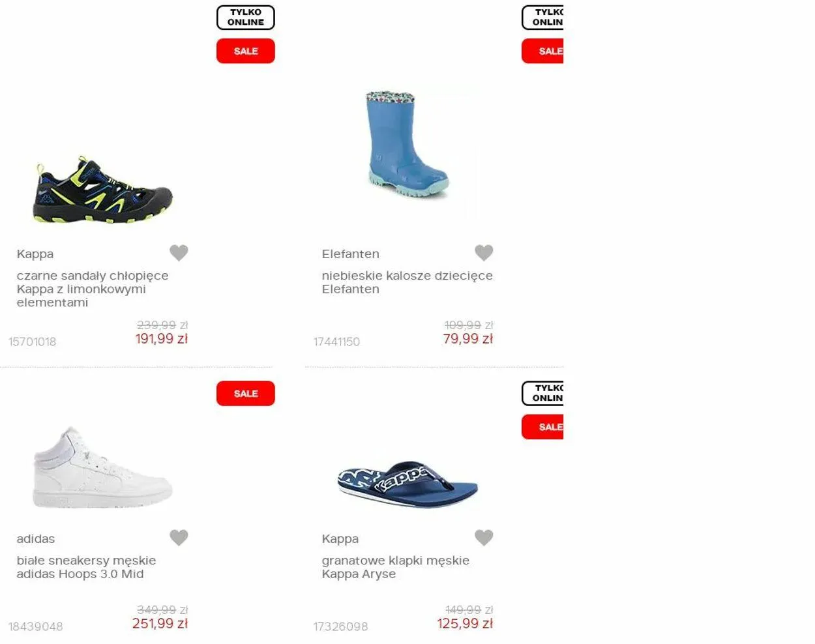
Task: Add Kappa boys' sandals to favorites heart
Action: click(179, 252)
